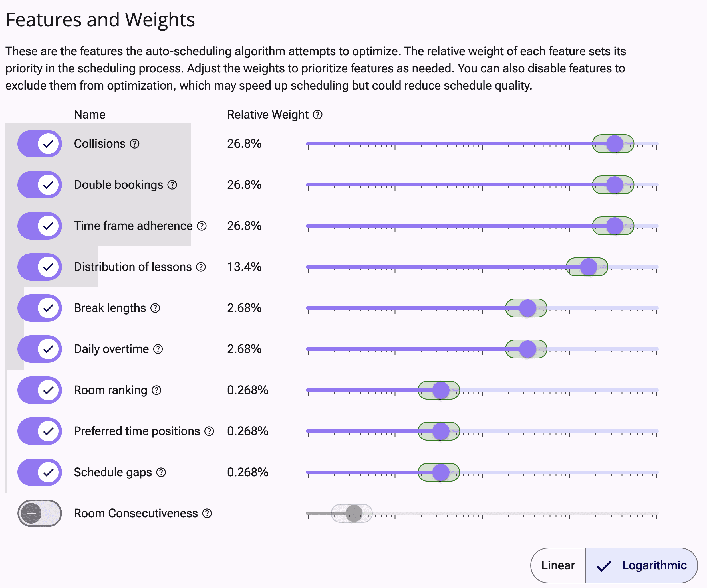Turn off the Schedule gaps toggle
Screen dimensions: 707x588
click(x=40, y=472)
